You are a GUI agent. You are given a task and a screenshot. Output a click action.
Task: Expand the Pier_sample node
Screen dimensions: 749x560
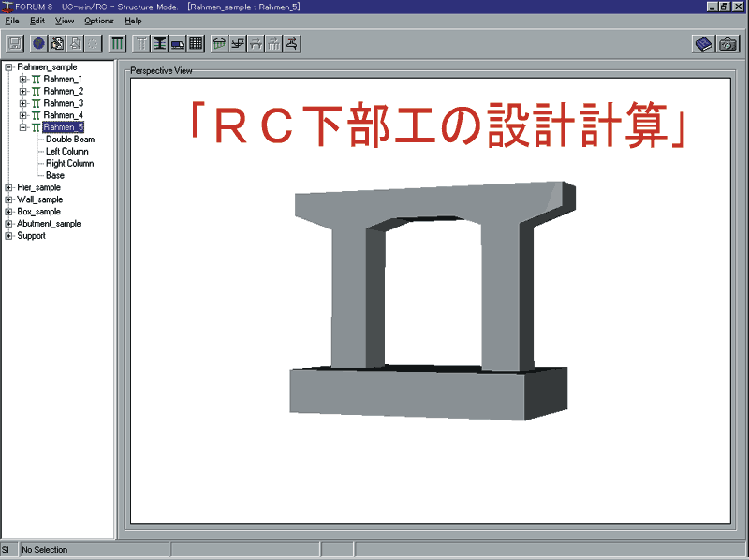8,188
